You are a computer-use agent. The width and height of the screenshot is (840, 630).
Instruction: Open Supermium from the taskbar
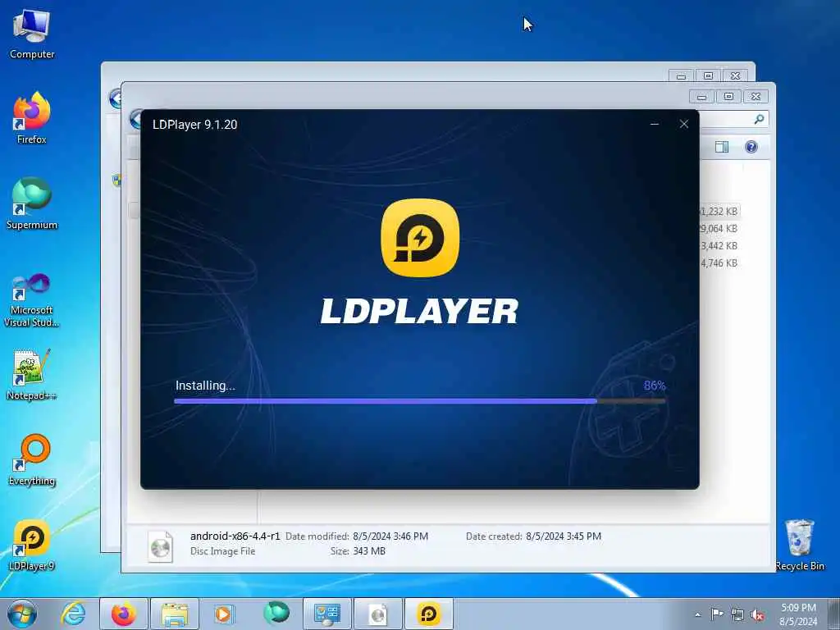pos(276,614)
